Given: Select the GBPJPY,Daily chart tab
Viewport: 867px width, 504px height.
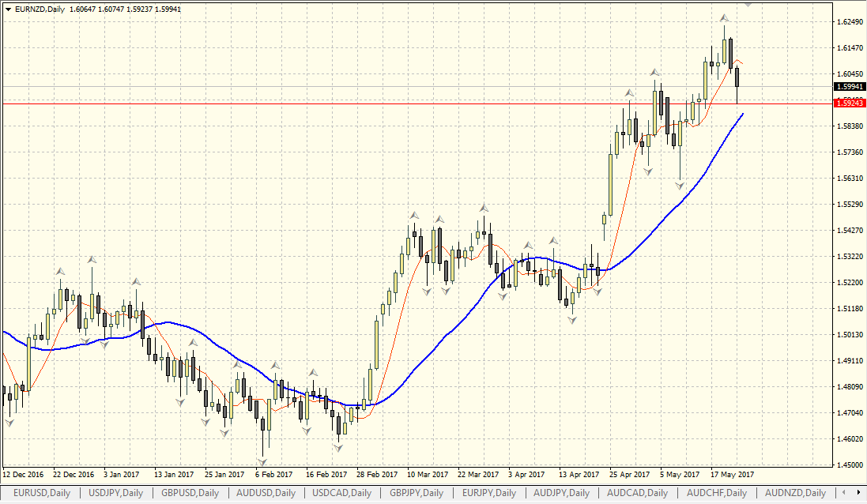Looking at the screenshot, I should point(417,492).
